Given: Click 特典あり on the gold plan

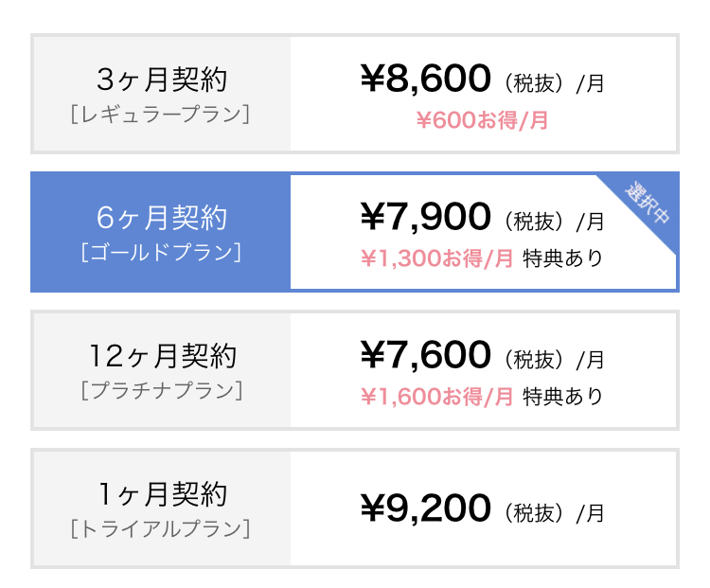Looking at the screenshot, I should click(562, 258).
